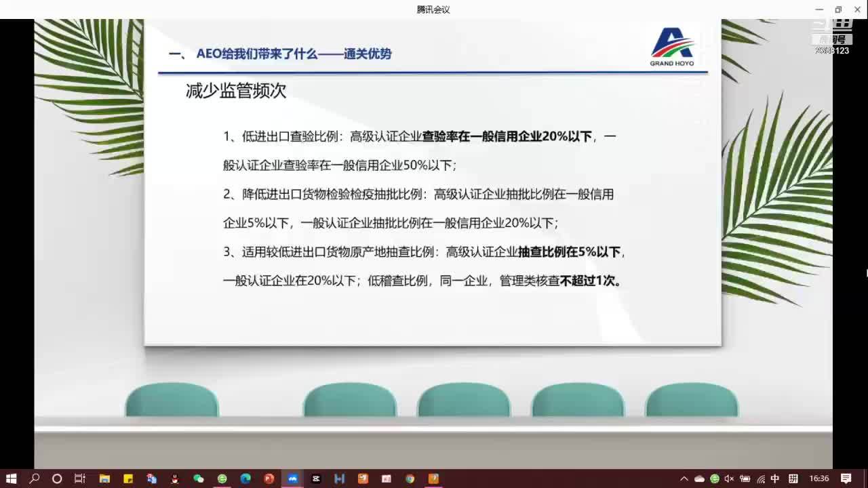Click the GRAND HOYO logo on the slide
The height and width of the screenshot is (488, 868).
coord(672,47)
